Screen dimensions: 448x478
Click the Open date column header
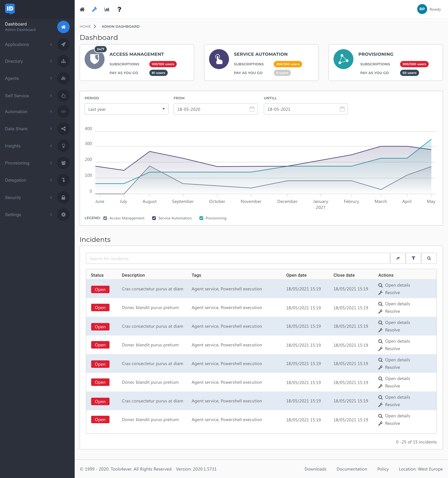pos(296,275)
